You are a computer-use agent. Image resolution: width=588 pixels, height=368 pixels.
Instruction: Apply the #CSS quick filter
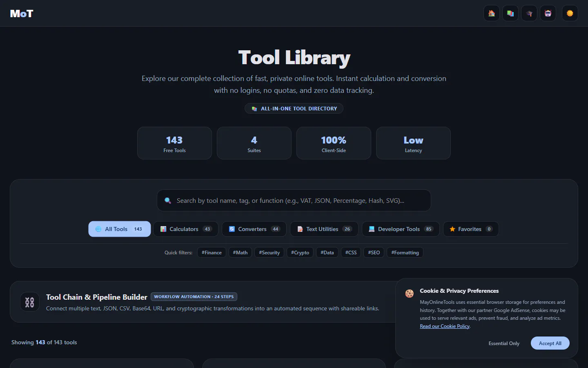[x=351, y=253]
